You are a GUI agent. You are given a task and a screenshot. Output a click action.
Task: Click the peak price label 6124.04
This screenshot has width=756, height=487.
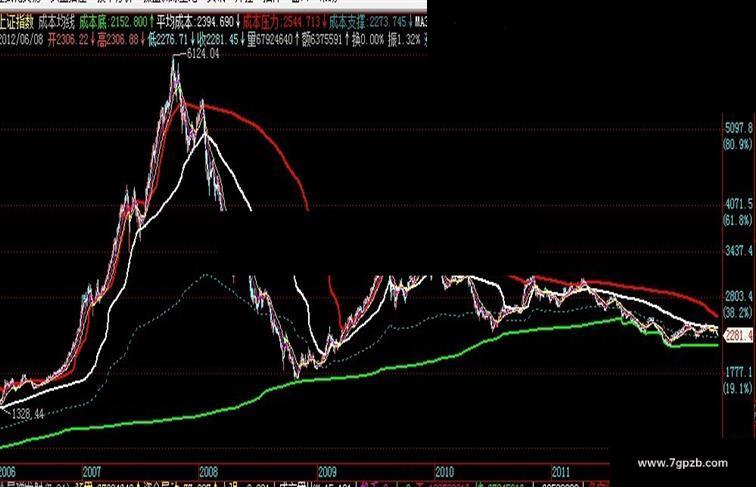(x=202, y=54)
